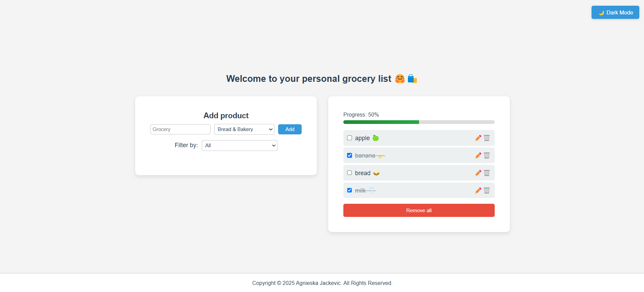Edit the milk item via pencil icon
Image resolution: width=644 pixels, height=292 pixels.
point(478,191)
